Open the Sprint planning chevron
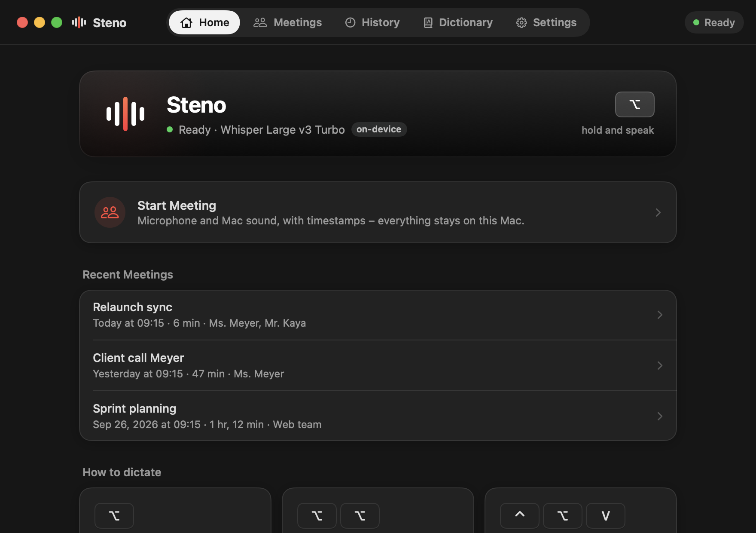Screen dimensions: 756x533 (660, 417)
